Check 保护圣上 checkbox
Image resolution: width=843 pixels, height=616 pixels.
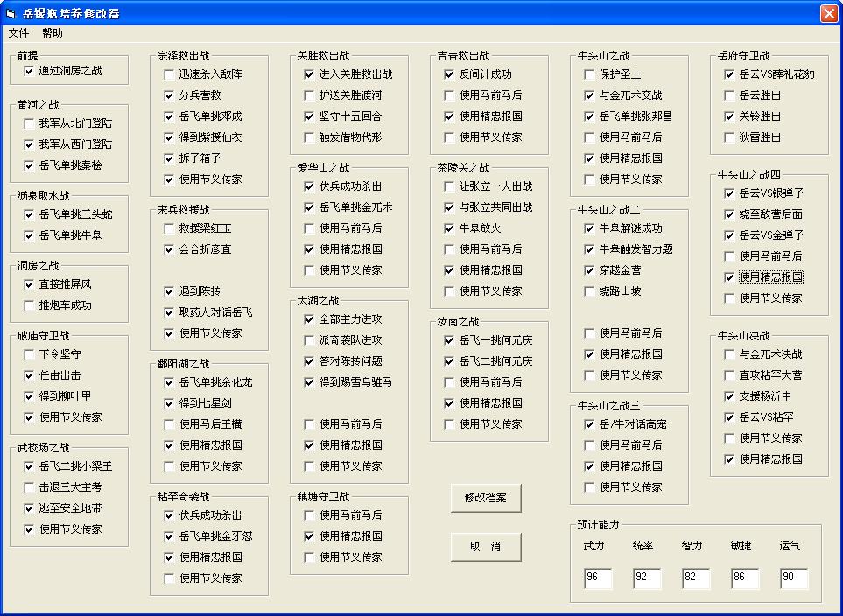coord(589,74)
